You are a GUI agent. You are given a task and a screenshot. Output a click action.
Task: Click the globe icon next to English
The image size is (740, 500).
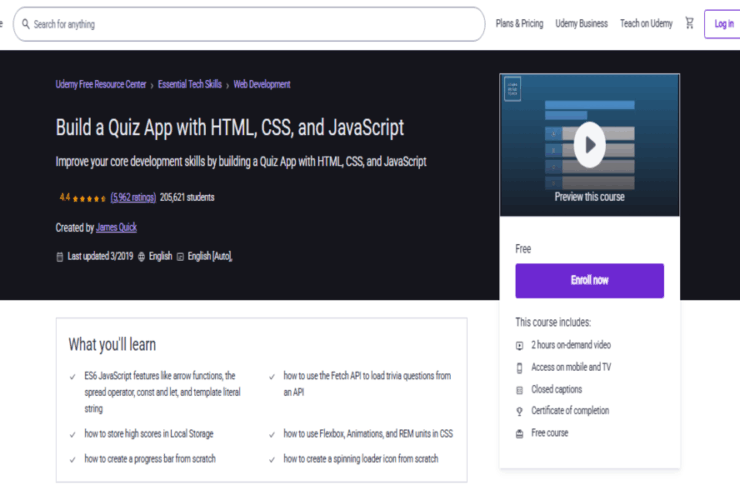coord(141,257)
